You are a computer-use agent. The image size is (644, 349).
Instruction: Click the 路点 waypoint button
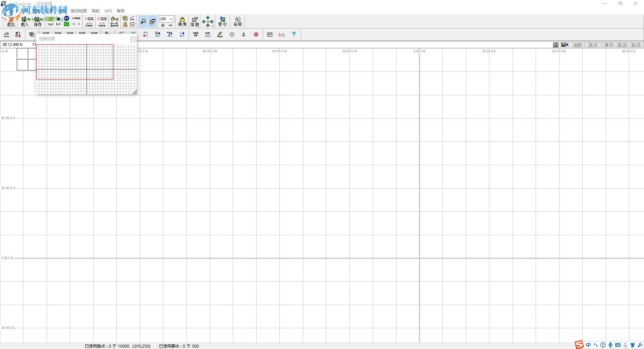593,45
